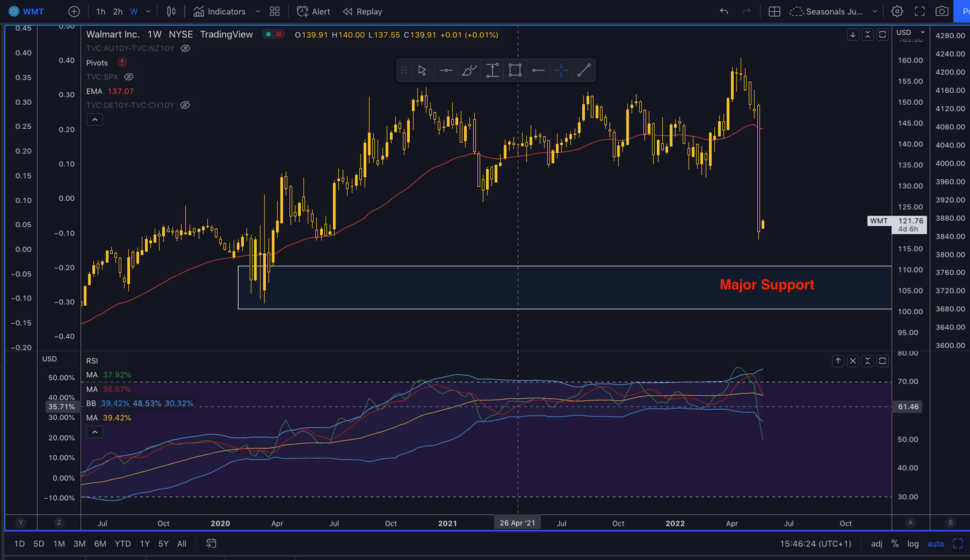Switch to the 2h interval
The height and width of the screenshot is (560, 970).
[x=117, y=11]
